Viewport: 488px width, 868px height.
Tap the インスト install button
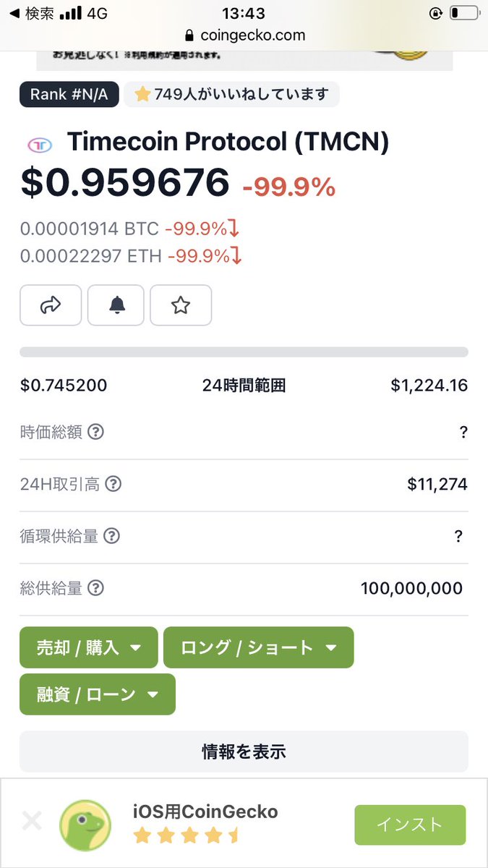(x=410, y=825)
